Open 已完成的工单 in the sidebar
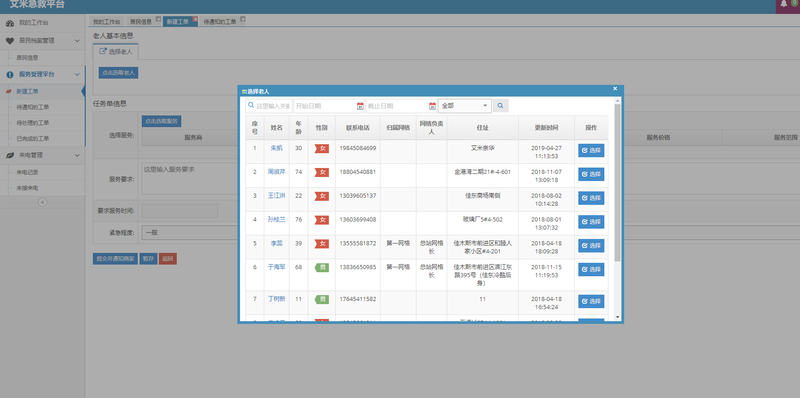Screen dimensions: 800x398 (x=33, y=139)
